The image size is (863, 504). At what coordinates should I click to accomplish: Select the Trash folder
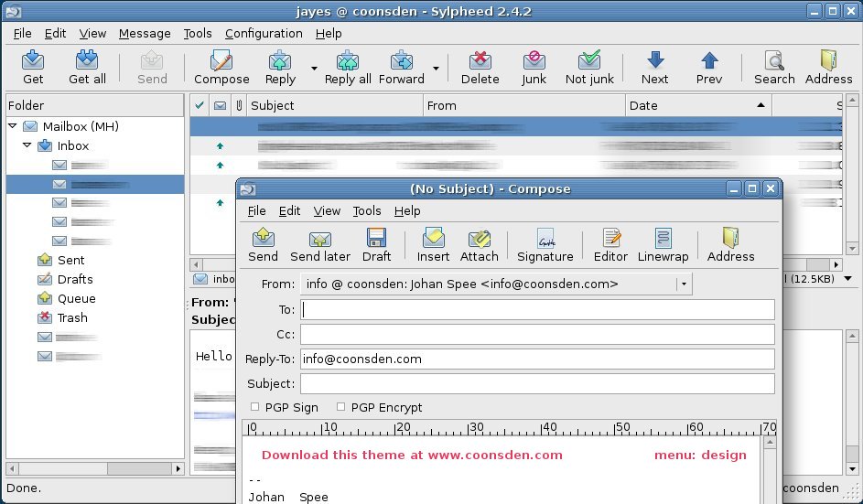(72, 317)
